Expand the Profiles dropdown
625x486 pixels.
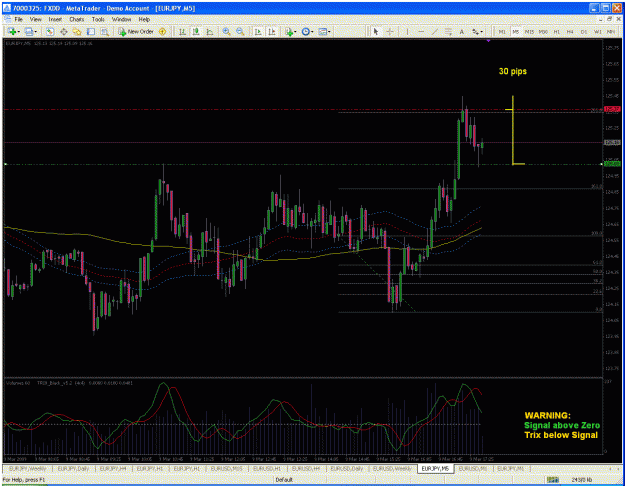[x=36, y=32]
